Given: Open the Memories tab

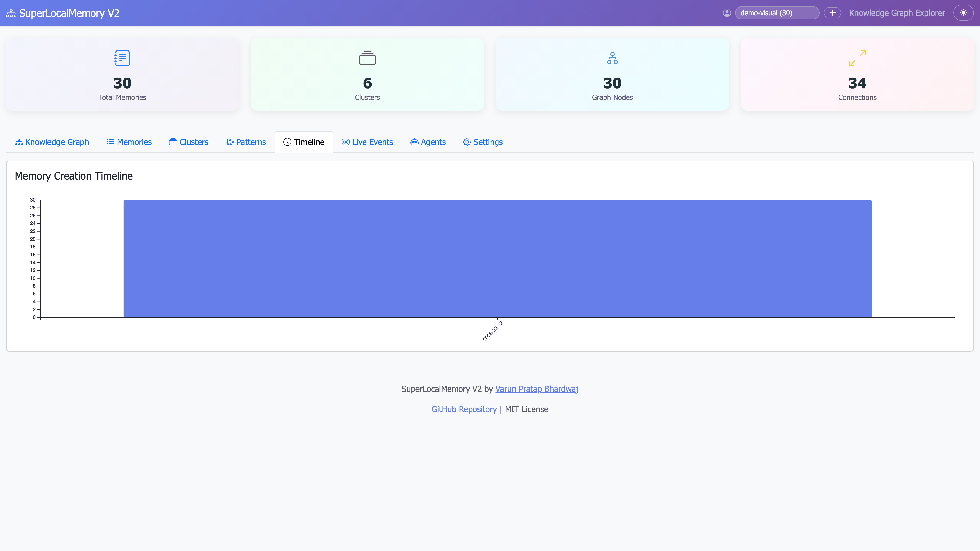Looking at the screenshot, I should point(129,142).
